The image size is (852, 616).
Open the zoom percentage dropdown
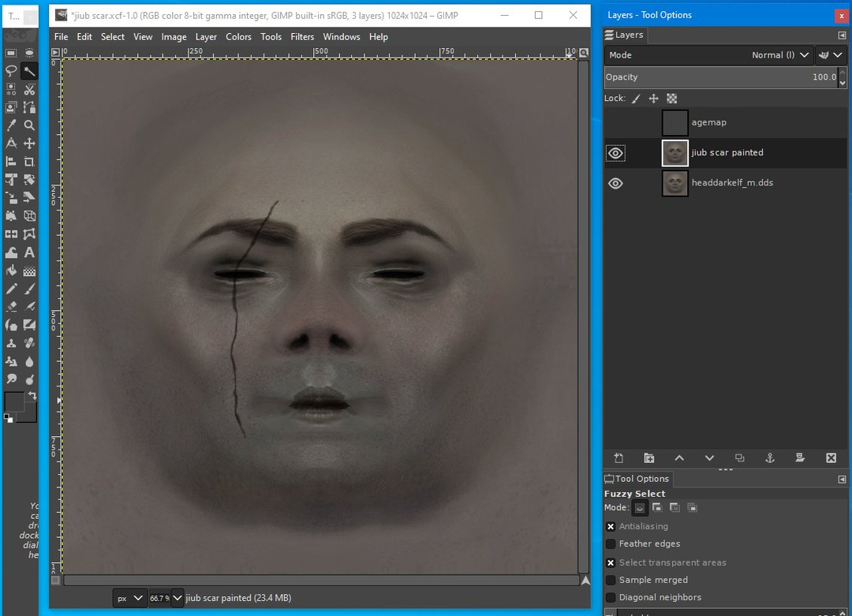(x=177, y=598)
